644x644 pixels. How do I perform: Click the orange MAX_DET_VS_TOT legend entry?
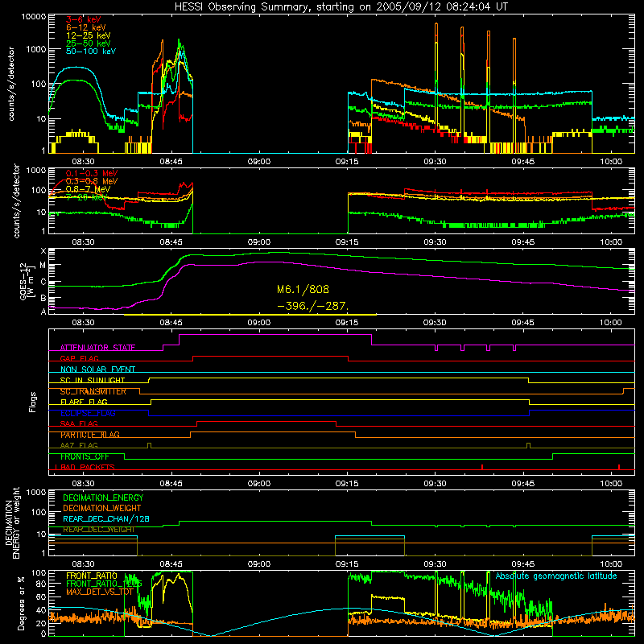tap(100, 592)
